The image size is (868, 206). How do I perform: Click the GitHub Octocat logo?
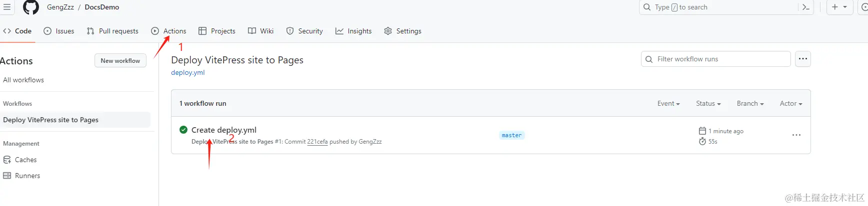pos(31,7)
